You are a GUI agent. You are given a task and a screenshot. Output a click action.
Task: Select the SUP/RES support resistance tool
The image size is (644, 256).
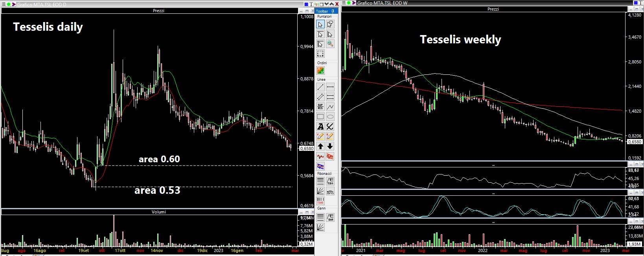pos(320,107)
